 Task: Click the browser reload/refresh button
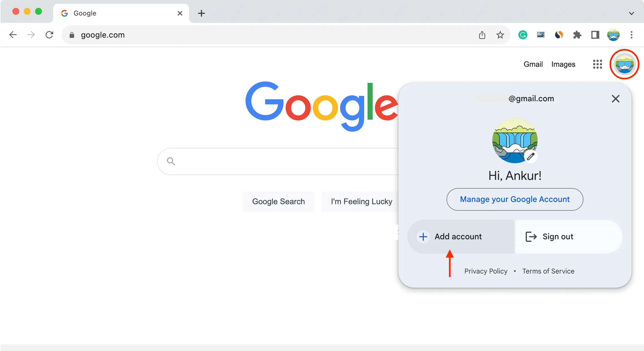(x=49, y=35)
